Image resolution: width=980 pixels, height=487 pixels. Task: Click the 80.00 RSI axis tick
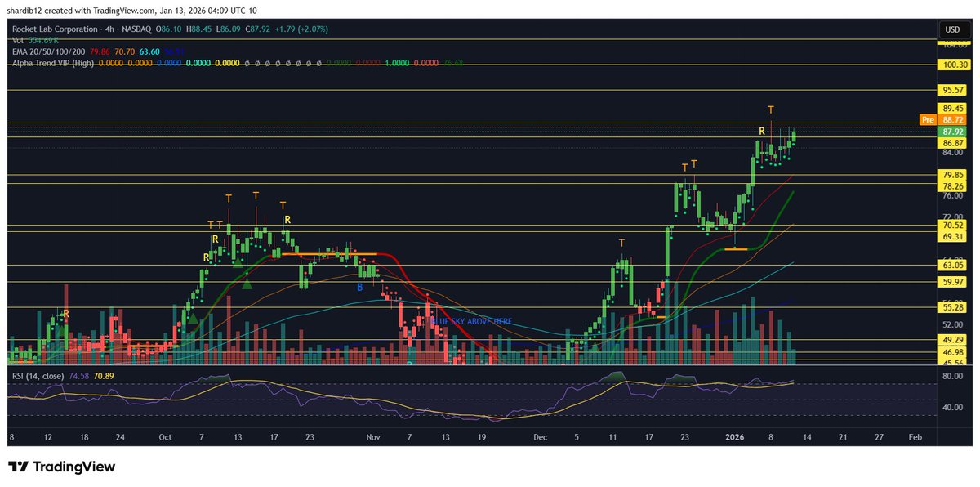pyautogui.click(x=952, y=377)
